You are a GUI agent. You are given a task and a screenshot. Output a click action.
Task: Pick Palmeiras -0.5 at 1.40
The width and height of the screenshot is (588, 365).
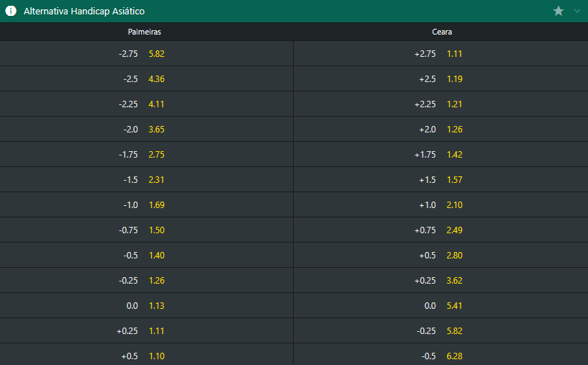coord(146,255)
